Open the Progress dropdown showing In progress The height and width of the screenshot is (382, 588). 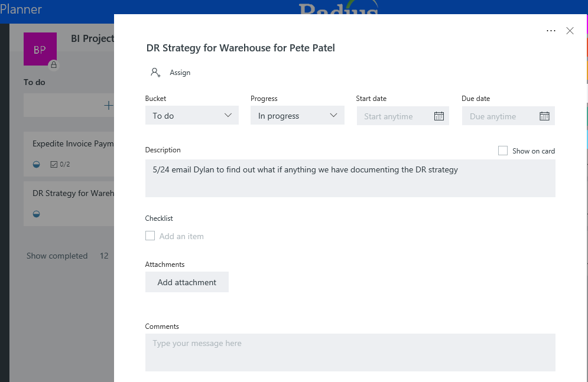[297, 115]
